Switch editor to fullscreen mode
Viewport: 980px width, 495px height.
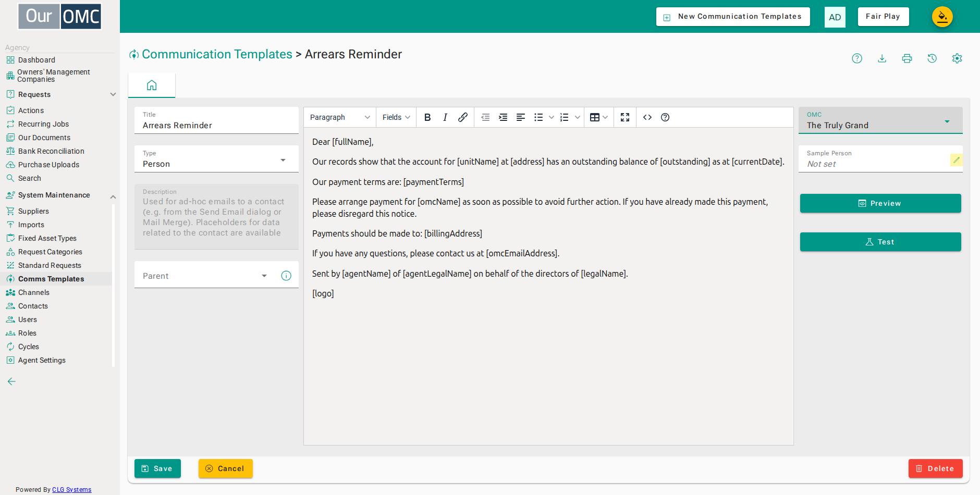coord(625,117)
